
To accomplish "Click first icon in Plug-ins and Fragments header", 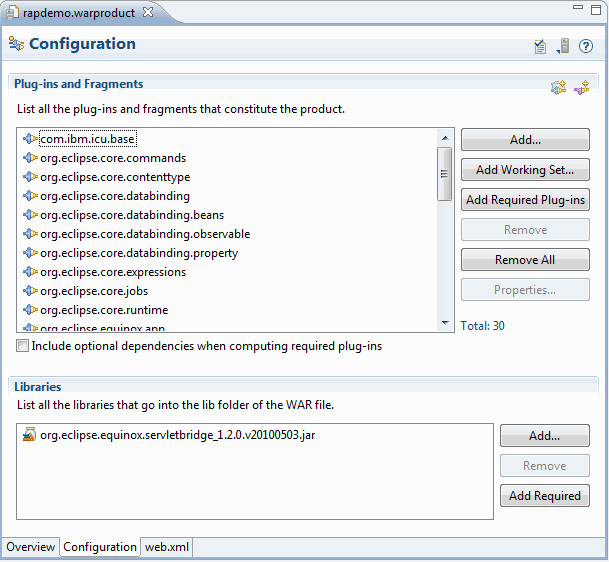I will click(559, 87).
